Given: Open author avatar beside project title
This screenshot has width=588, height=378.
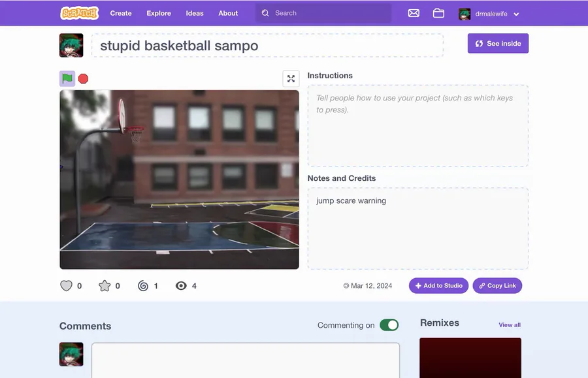Looking at the screenshot, I should point(71,45).
